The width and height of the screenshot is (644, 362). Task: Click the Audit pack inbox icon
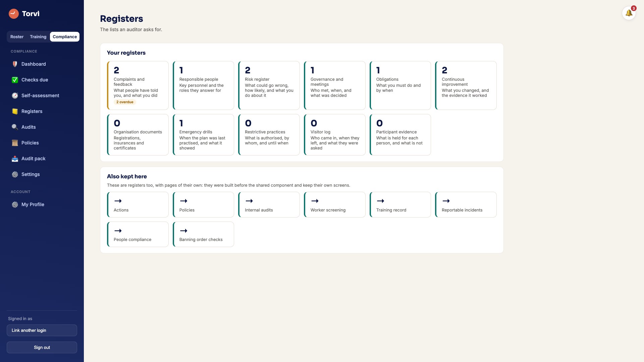[x=15, y=159]
